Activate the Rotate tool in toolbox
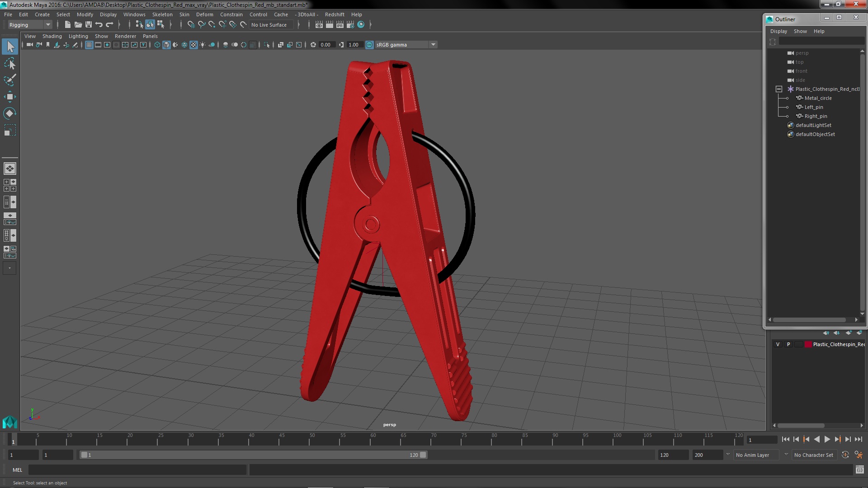The height and width of the screenshot is (488, 868). [x=10, y=113]
